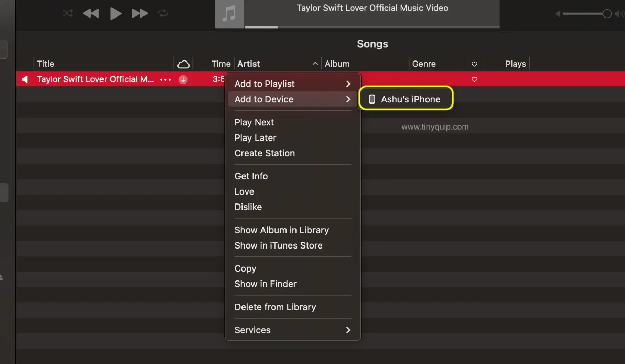Select Play Next from the context menu

(254, 122)
